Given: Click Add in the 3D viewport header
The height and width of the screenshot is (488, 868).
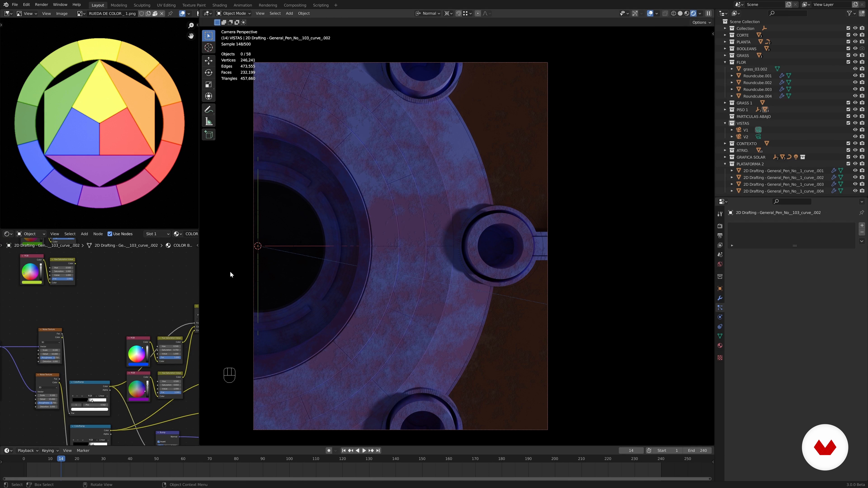Looking at the screenshot, I should 289,14.
